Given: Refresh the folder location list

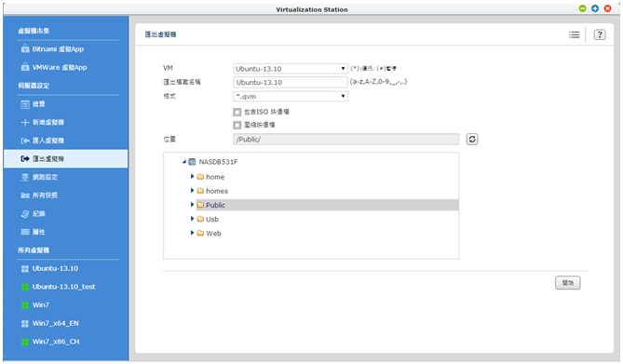Looking at the screenshot, I should click(472, 140).
